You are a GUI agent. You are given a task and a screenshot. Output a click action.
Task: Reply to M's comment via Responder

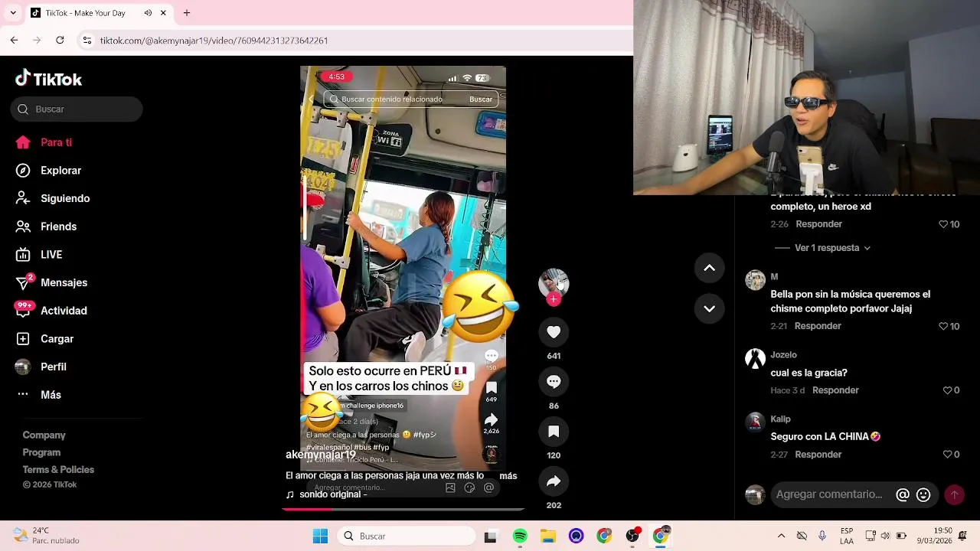[x=818, y=326]
